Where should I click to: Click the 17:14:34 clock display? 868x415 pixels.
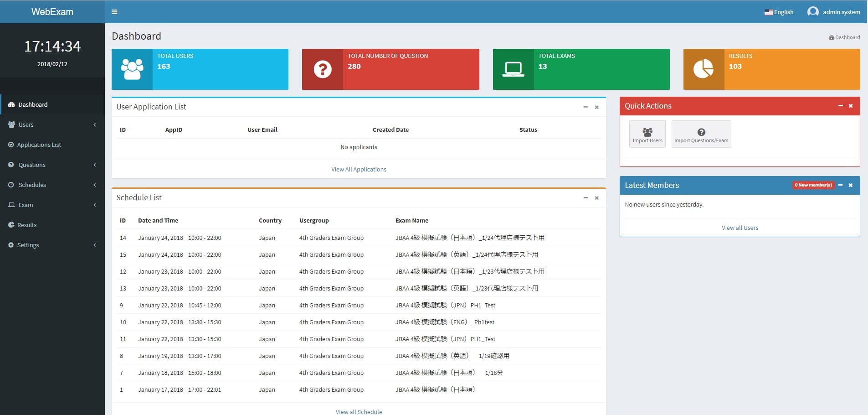(52, 46)
